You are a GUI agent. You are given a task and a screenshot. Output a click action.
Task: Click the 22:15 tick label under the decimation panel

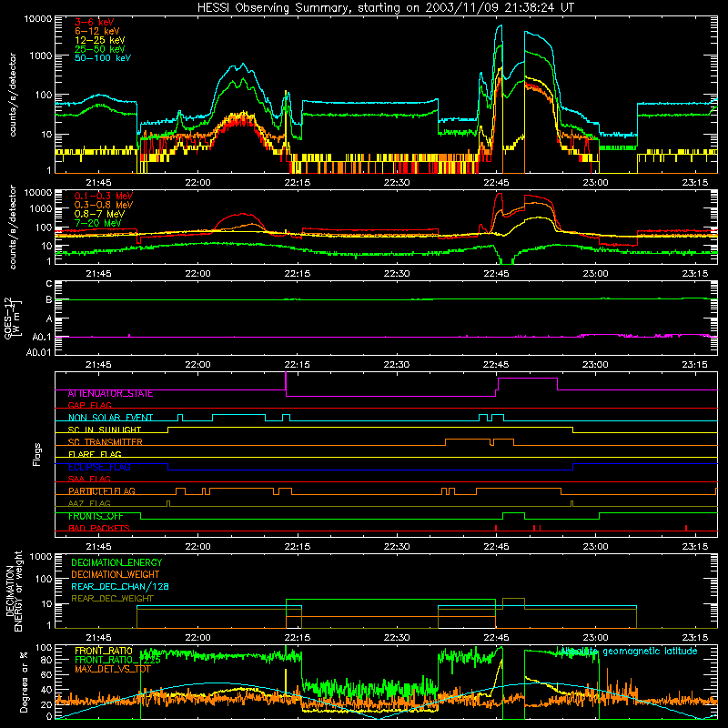pos(298,638)
